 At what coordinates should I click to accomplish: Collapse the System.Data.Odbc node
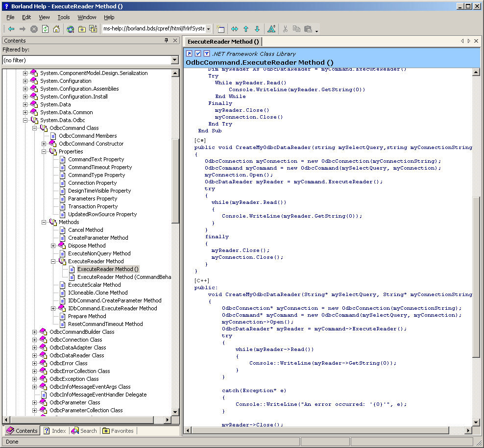25,120
